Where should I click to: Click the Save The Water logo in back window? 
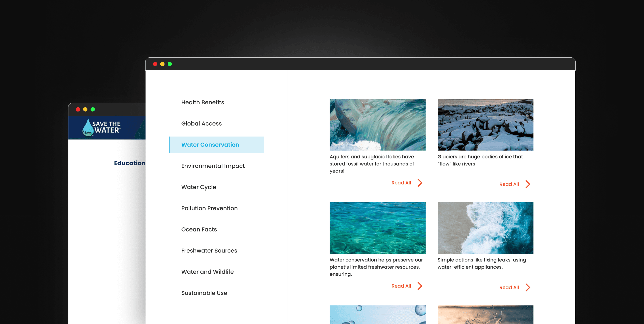point(102,127)
